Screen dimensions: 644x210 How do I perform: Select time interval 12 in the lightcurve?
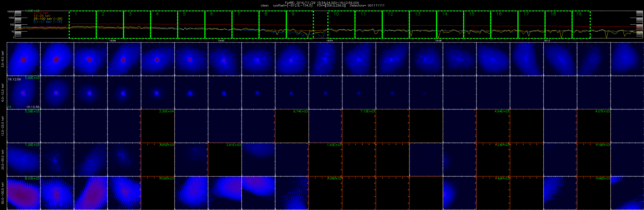click(x=396, y=25)
